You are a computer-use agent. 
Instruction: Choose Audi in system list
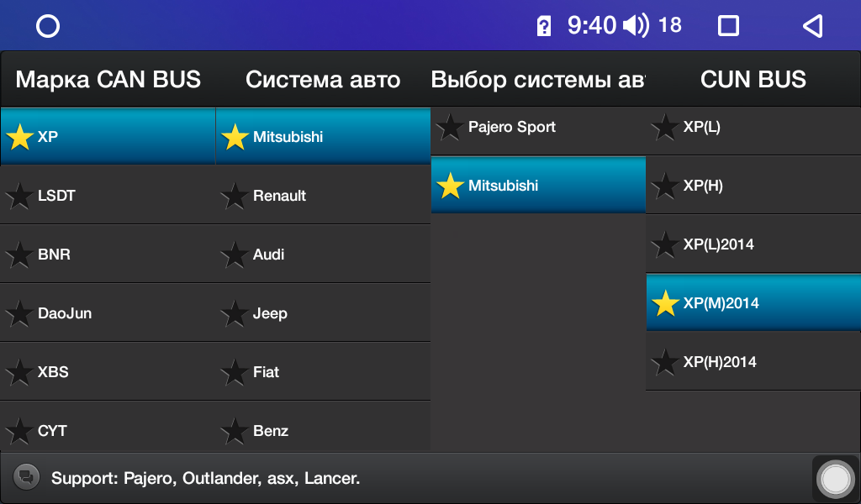(323, 255)
